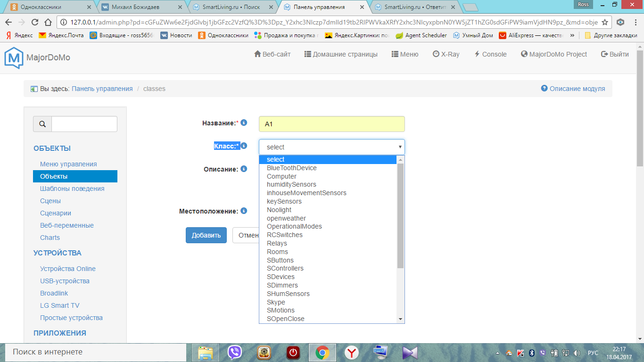Open Домашние страницы in top navigation
644x362 pixels.
[x=341, y=54]
